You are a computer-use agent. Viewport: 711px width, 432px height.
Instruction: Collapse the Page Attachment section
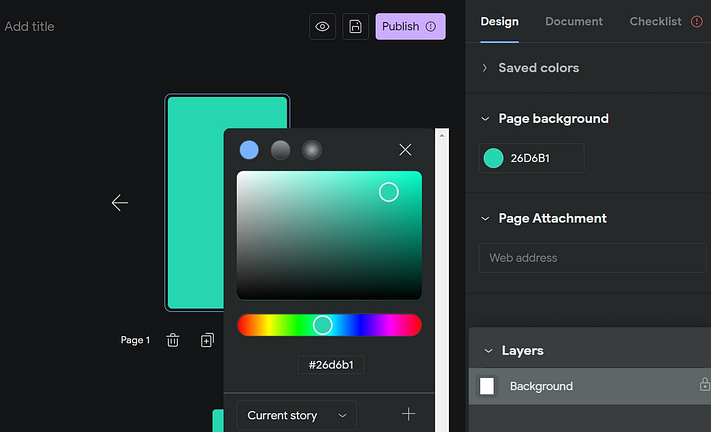[x=485, y=218]
